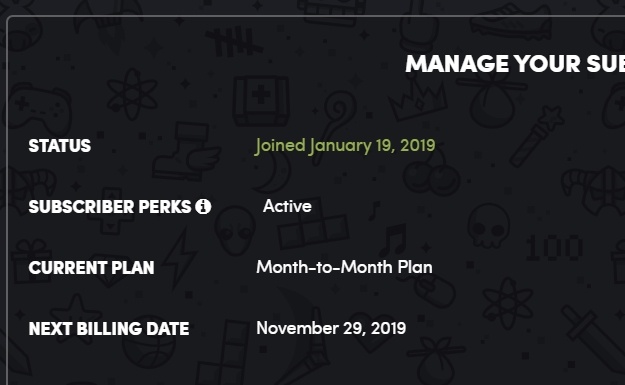
Task: Click the CURRENT PLAN label
Action: (x=91, y=268)
